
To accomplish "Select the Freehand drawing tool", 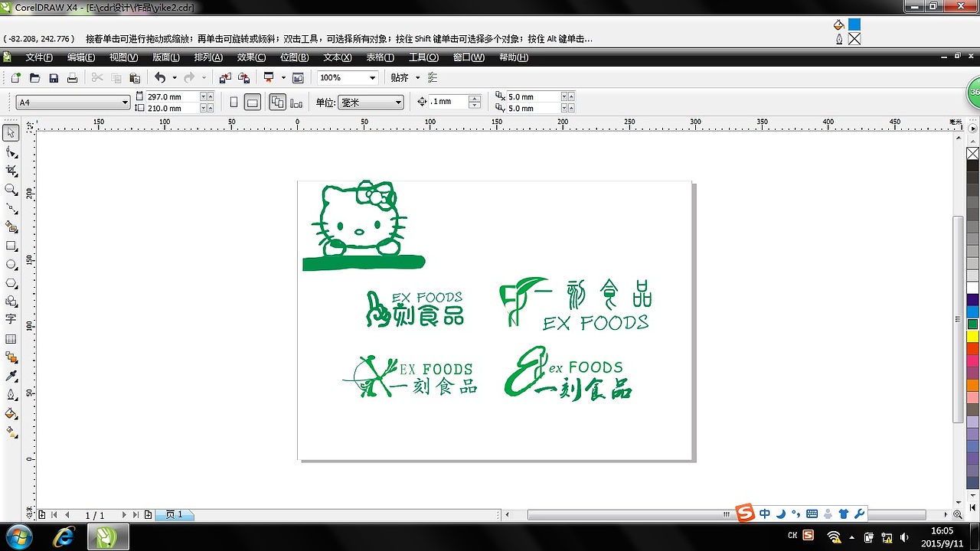I will [11, 208].
